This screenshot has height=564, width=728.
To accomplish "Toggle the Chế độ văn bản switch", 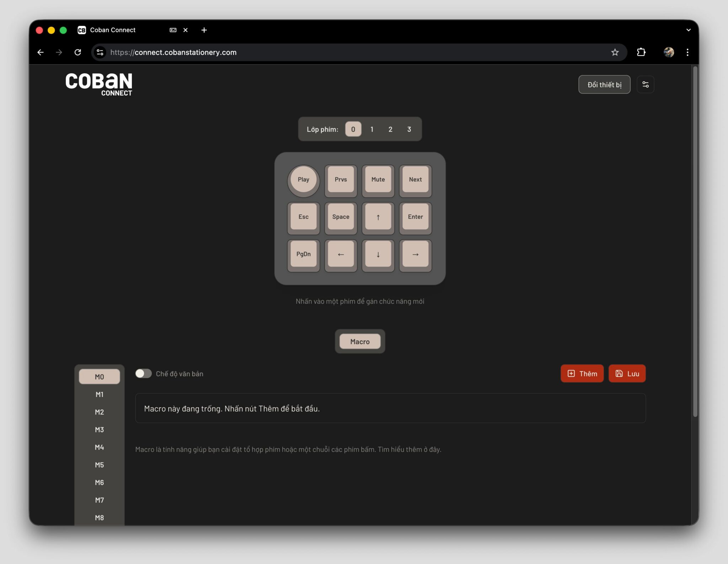I will pyautogui.click(x=143, y=374).
